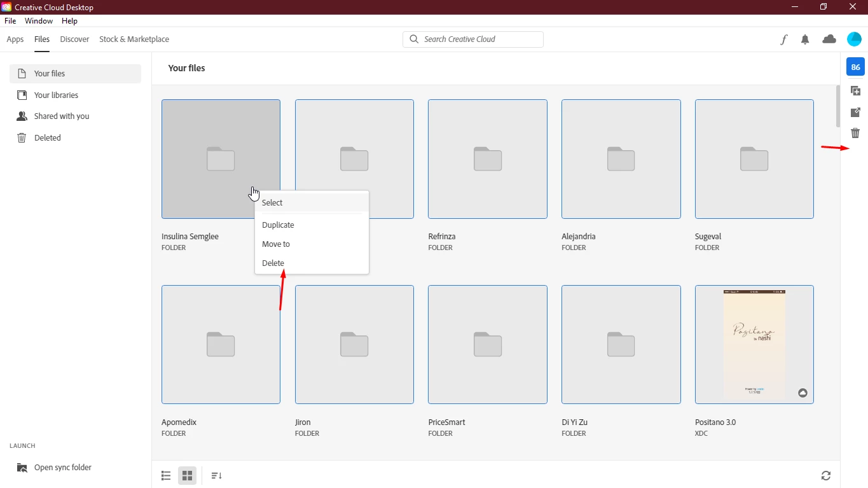868x488 pixels.
Task: Open Shared with you in sidebar
Action: pyautogui.click(x=75, y=116)
